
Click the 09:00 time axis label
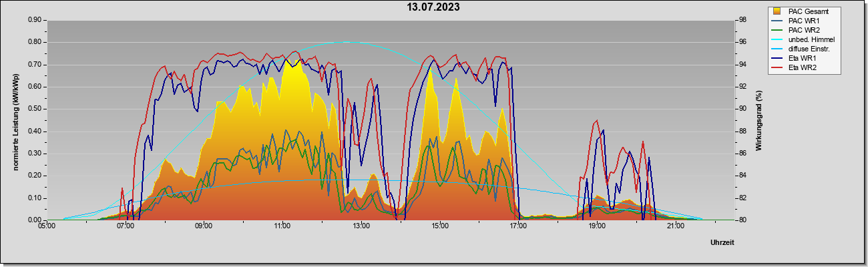pos(204,227)
